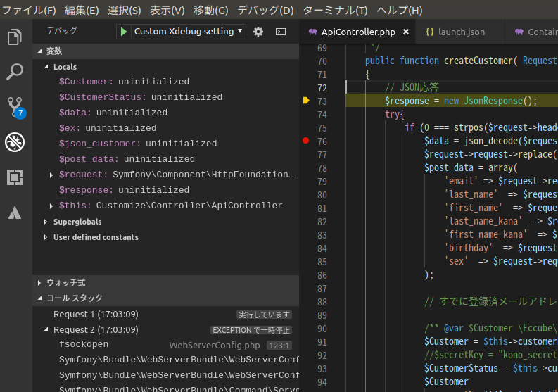The image size is (558, 392).
Task: Expand the $this variable
Action: pos(51,206)
